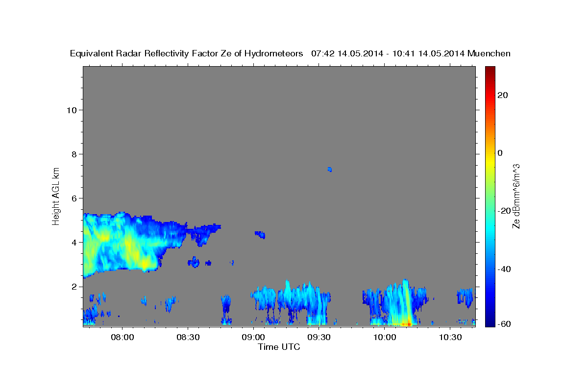Click the date range '07:42 14.05.2014 - 10:41 14.05.2014'
Image resolution: width=588 pixels, height=392 pixels.
point(388,54)
